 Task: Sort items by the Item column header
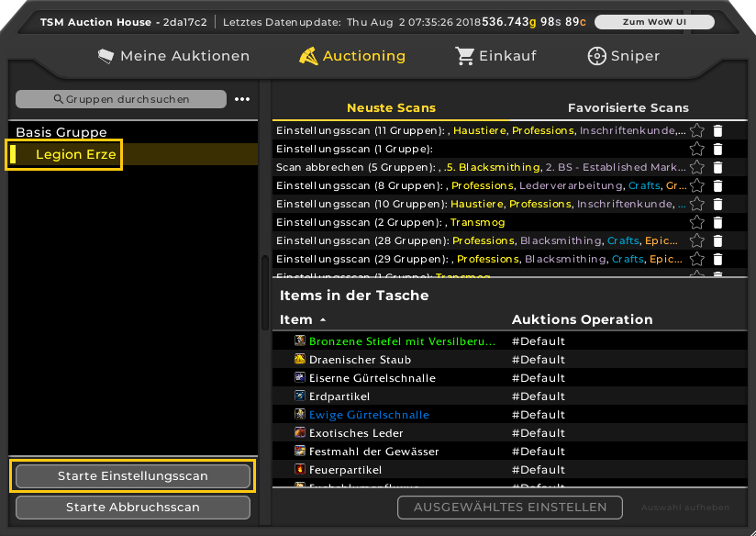(x=296, y=319)
